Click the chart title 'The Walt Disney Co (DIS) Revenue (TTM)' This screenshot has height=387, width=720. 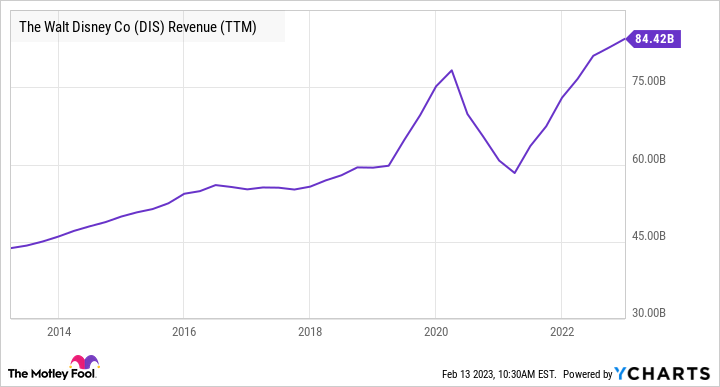click(138, 27)
